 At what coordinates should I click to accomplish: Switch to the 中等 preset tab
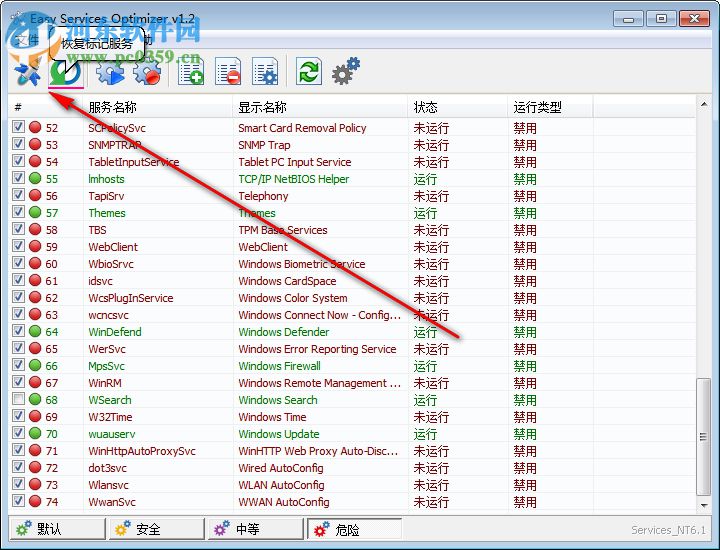(x=255, y=529)
